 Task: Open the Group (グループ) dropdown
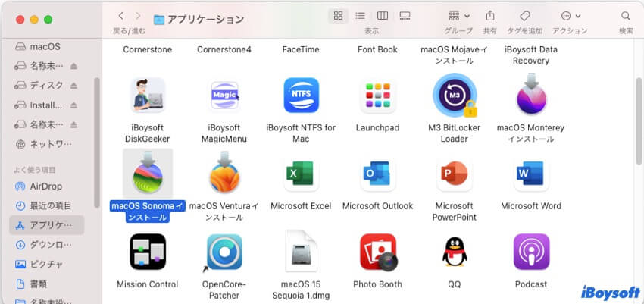[459, 16]
